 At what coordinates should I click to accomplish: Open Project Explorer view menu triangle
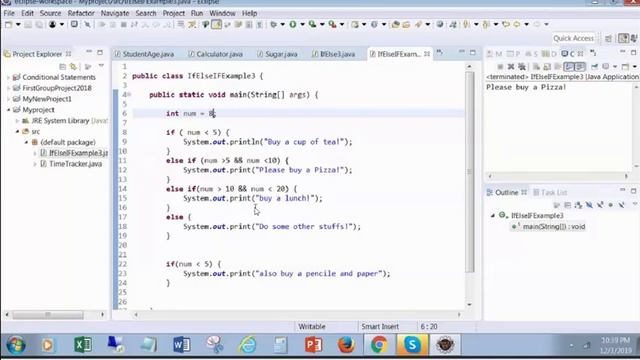click(x=101, y=66)
